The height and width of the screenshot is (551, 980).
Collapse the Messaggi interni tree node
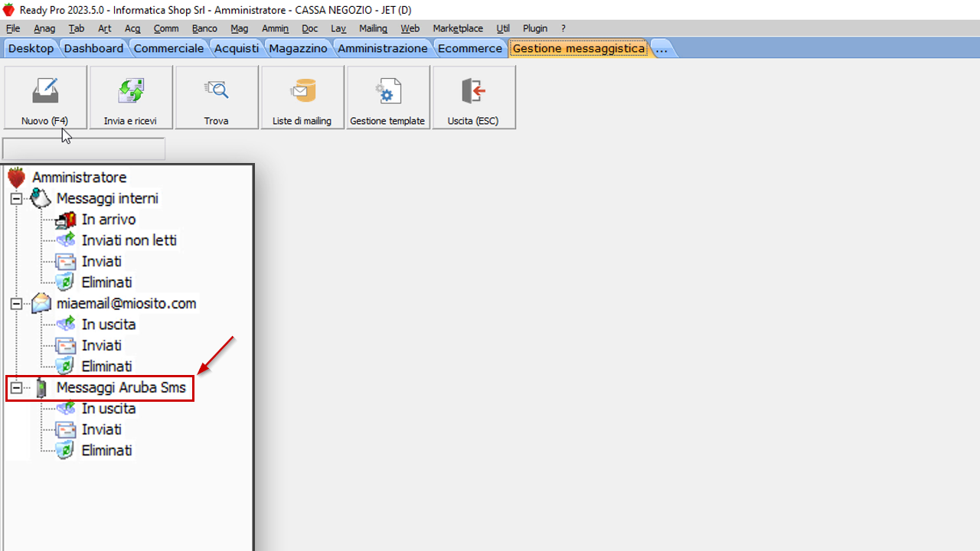pos(16,199)
